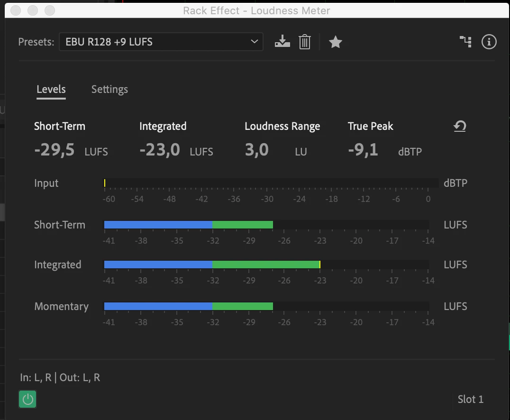The height and width of the screenshot is (420, 510).
Task: Click the window title Rack Effect - Loudness Meter
Action: (x=256, y=11)
